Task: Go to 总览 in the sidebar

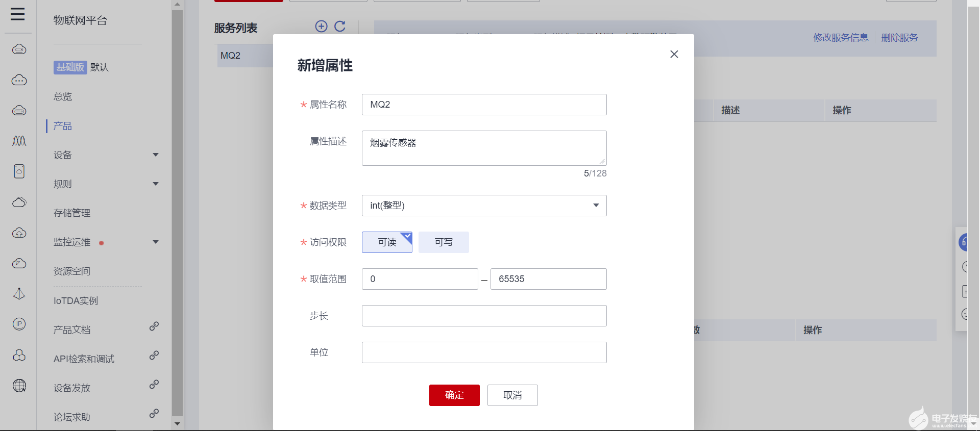Action: point(63,97)
